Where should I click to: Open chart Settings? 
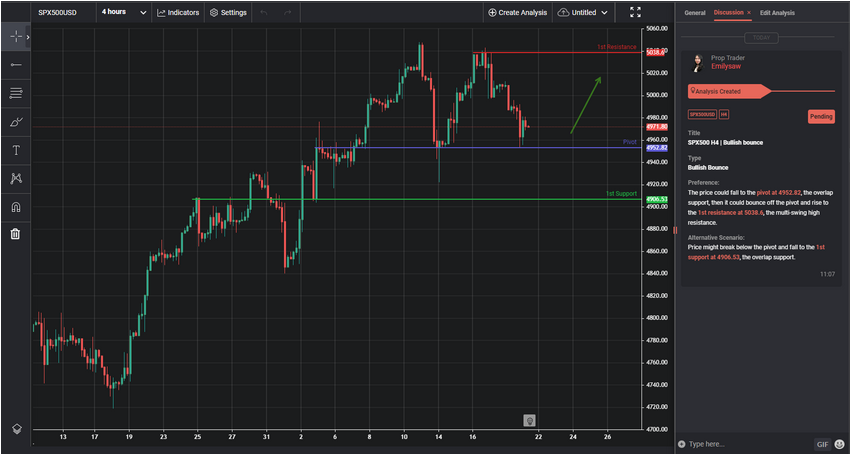point(228,12)
